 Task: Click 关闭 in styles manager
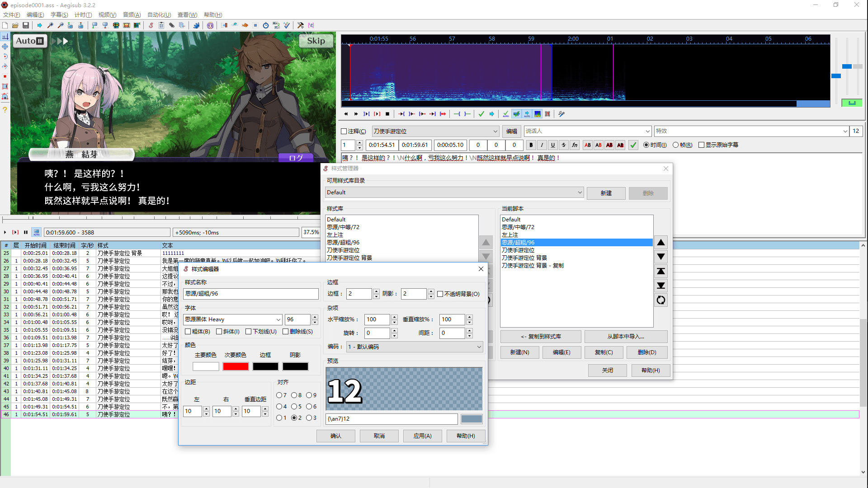point(607,371)
